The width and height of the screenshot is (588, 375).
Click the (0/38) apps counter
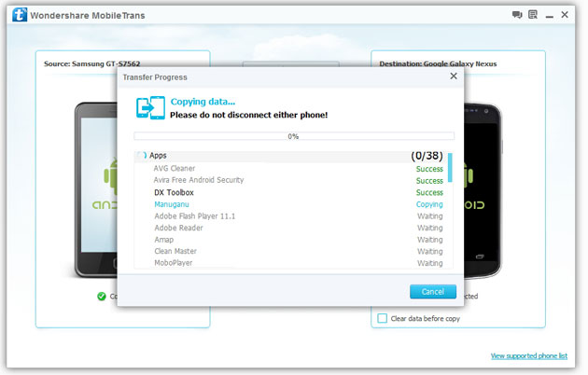pos(427,156)
